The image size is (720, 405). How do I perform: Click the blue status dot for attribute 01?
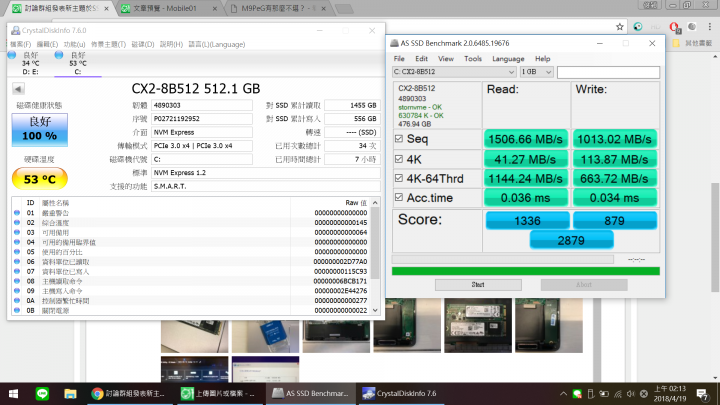click(x=17, y=213)
